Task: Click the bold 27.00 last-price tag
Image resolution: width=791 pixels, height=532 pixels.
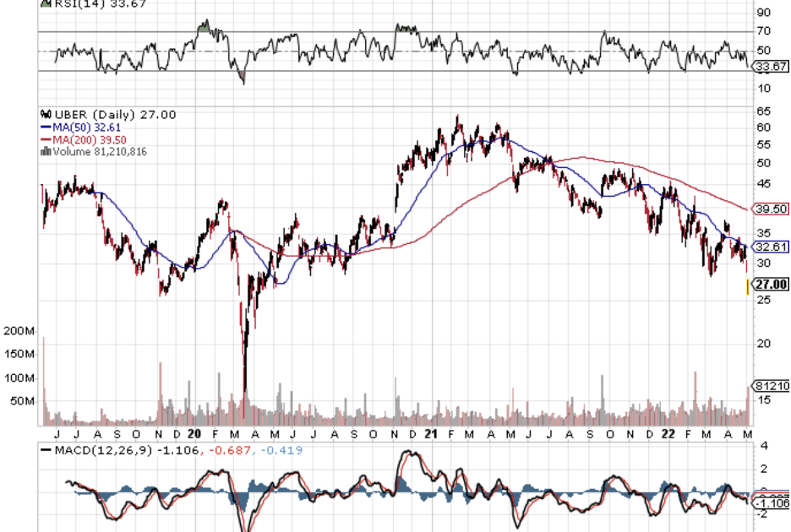Action: [772, 285]
